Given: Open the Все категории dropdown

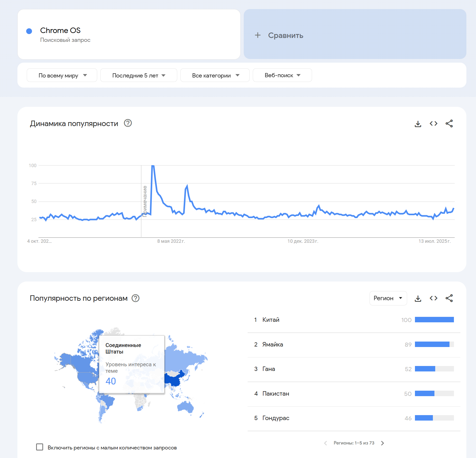Looking at the screenshot, I should click(x=215, y=75).
